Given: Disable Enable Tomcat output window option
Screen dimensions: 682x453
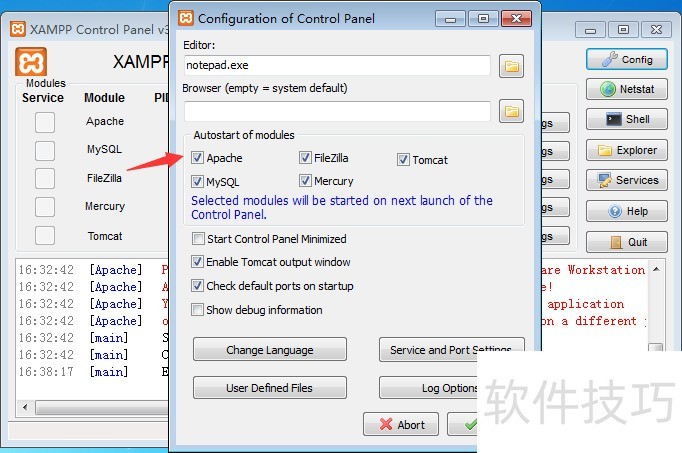Looking at the screenshot, I should pos(197,261).
